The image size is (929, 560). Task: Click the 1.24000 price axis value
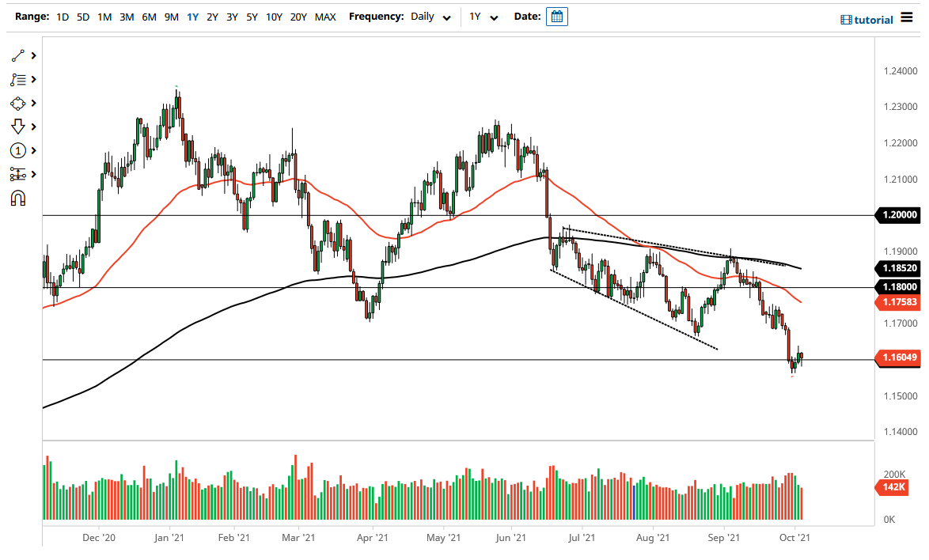[x=900, y=71]
